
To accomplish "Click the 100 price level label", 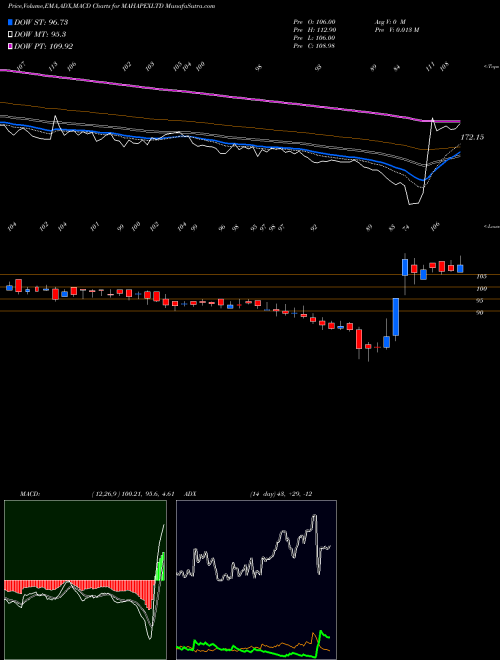I will click(481, 289).
